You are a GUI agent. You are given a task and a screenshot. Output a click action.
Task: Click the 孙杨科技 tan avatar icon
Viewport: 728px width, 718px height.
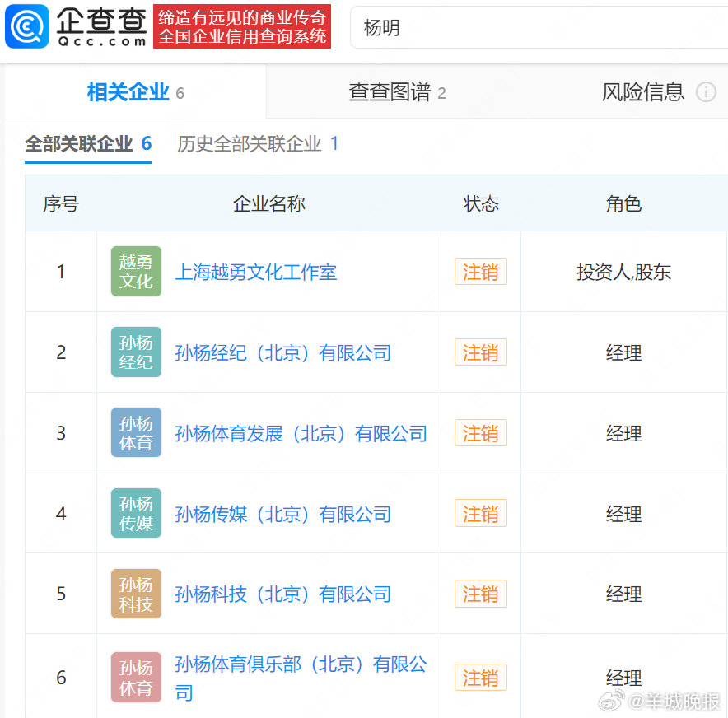tap(135, 593)
